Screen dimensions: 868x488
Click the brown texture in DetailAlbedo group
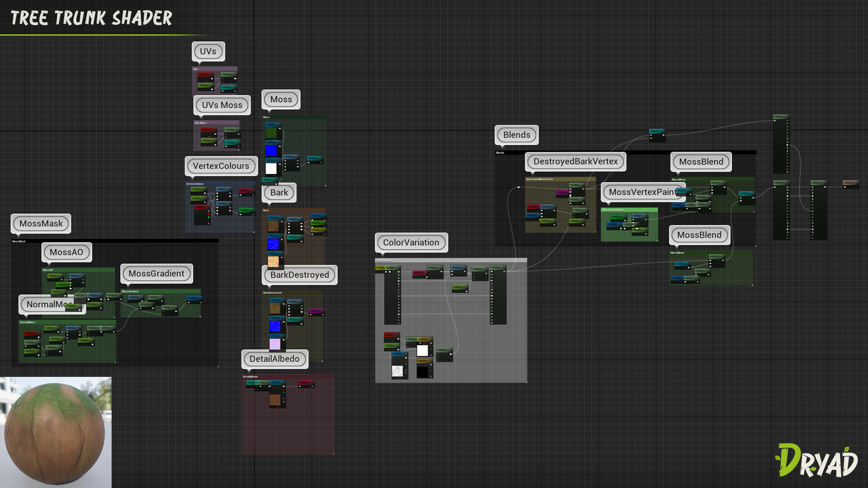tap(275, 400)
